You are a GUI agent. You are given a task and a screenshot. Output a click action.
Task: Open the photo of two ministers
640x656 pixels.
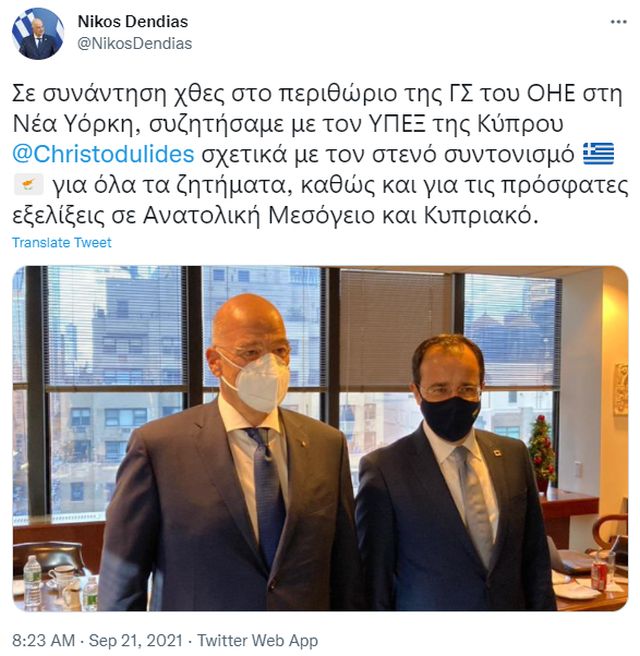point(320,438)
